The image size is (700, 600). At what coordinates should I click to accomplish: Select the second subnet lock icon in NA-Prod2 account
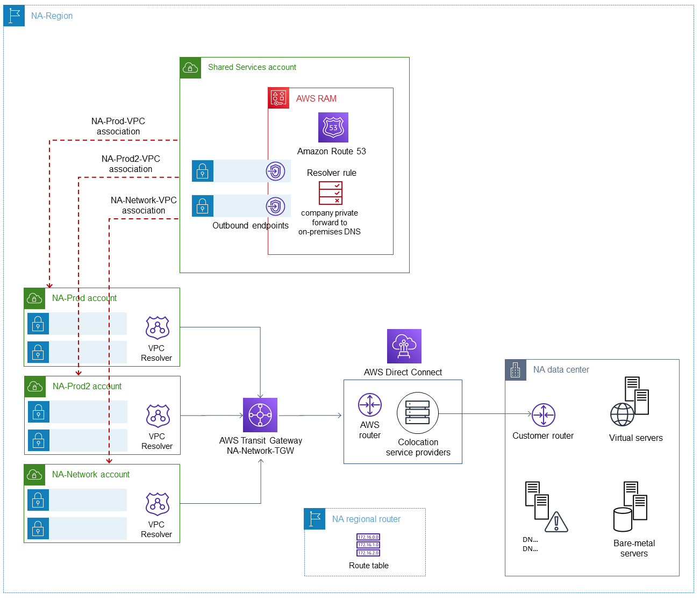39,440
